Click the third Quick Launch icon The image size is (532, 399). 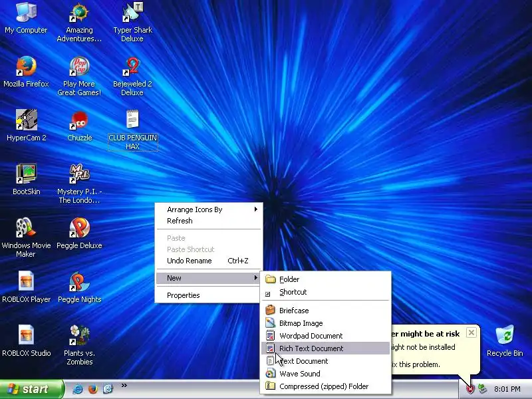tap(108, 389)
